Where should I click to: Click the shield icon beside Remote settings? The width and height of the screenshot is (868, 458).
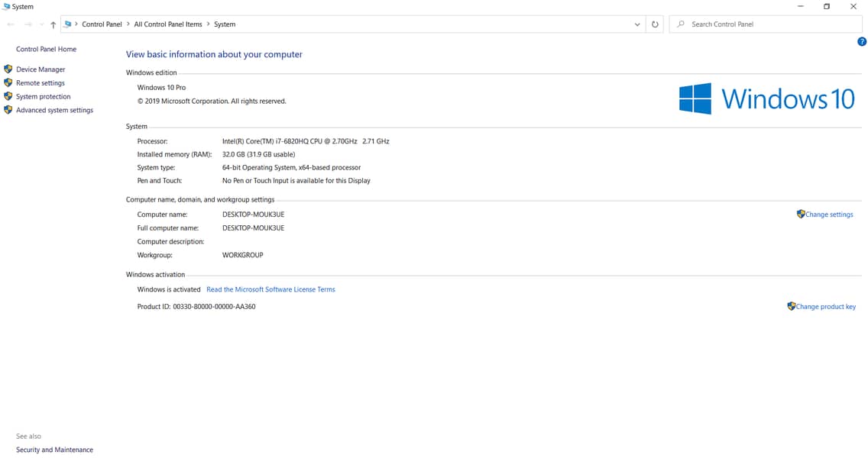tap(8, 83)
